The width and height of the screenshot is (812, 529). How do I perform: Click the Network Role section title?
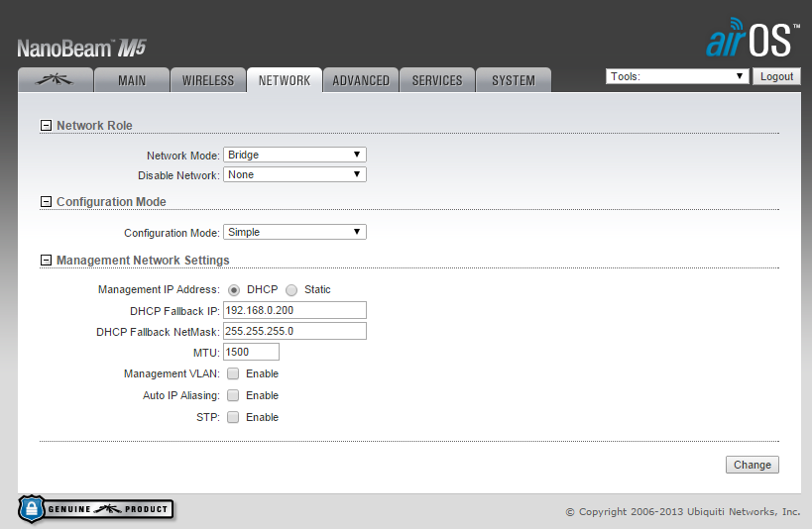[94, 125]
